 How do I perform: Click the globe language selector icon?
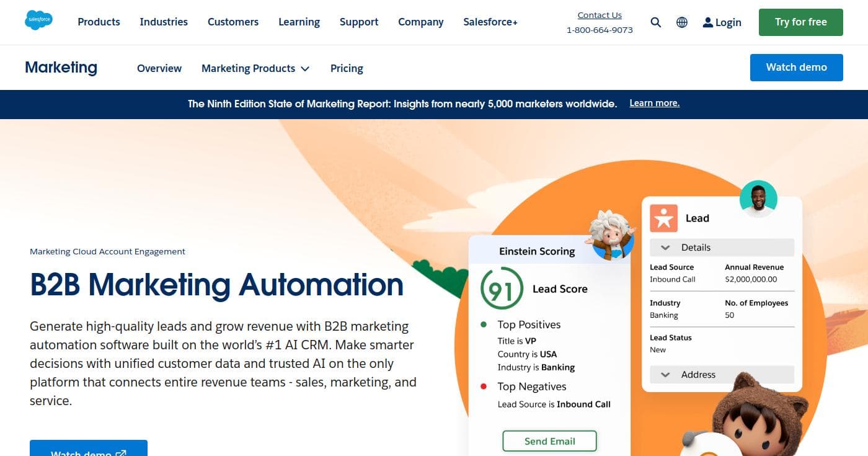coord(682,22)
